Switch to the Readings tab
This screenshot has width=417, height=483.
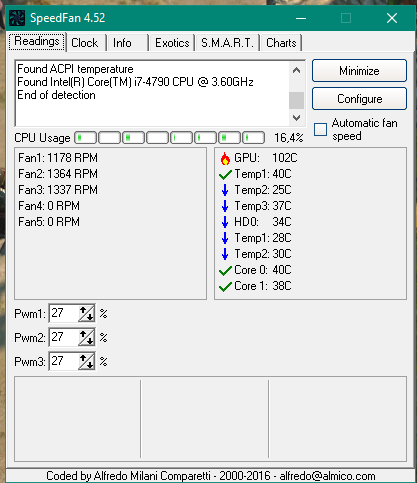[37, 42]
